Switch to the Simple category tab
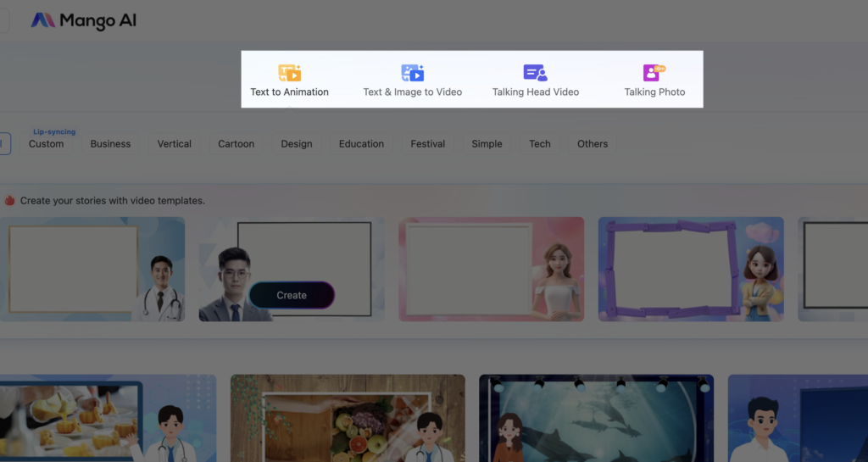868x462 pixels. (487, 144)
